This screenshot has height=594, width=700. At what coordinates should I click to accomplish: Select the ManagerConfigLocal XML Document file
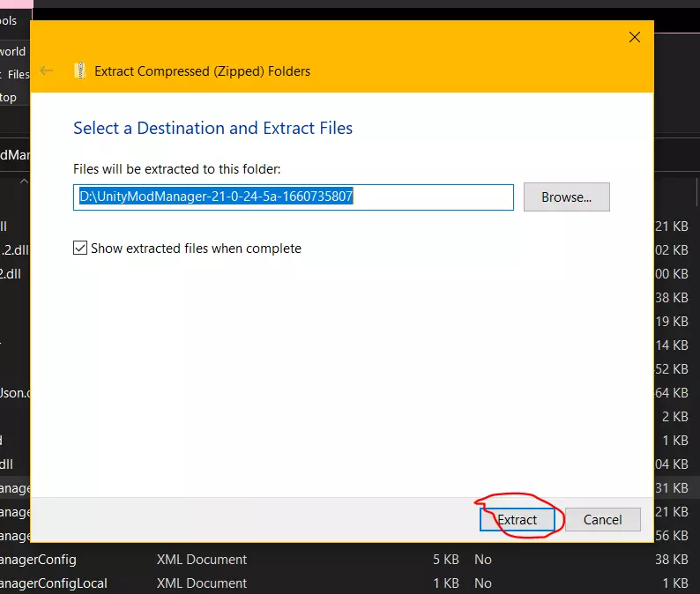(53, 583)
